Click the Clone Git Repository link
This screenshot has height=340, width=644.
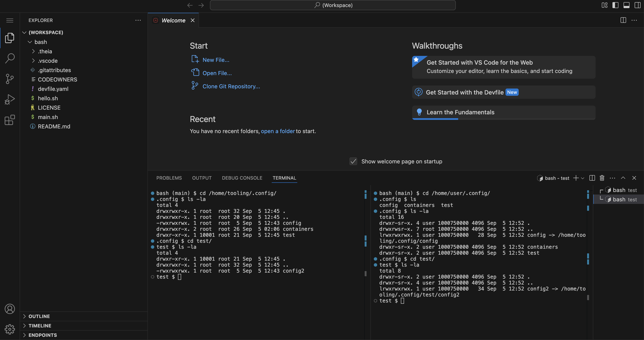click(231, 86)
